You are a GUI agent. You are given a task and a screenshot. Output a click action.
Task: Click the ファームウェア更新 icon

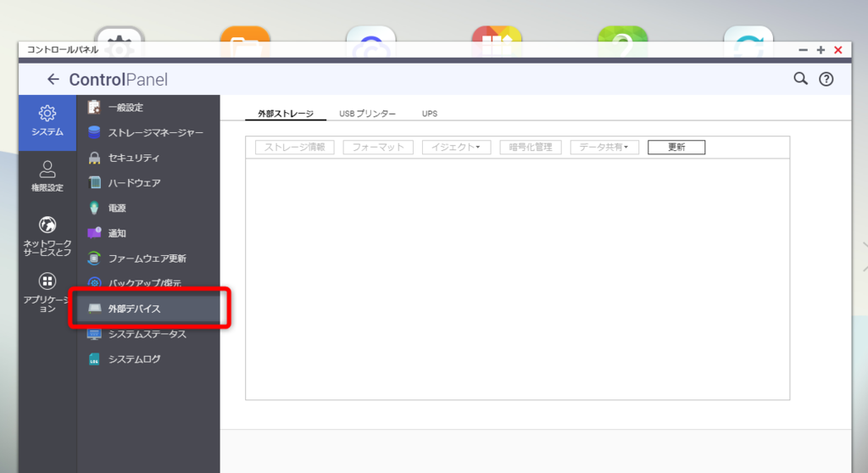coord(94,258)
